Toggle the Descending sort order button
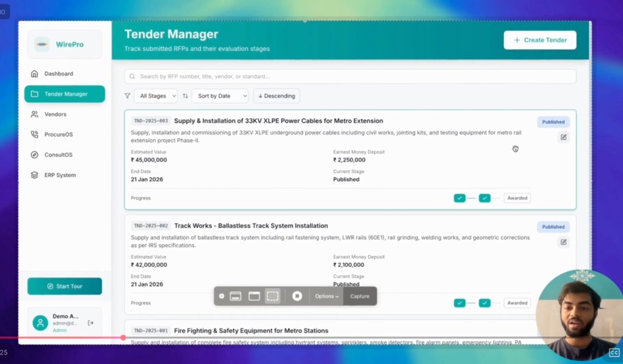The width and height of the screenshot is (623, 364). 277,96
